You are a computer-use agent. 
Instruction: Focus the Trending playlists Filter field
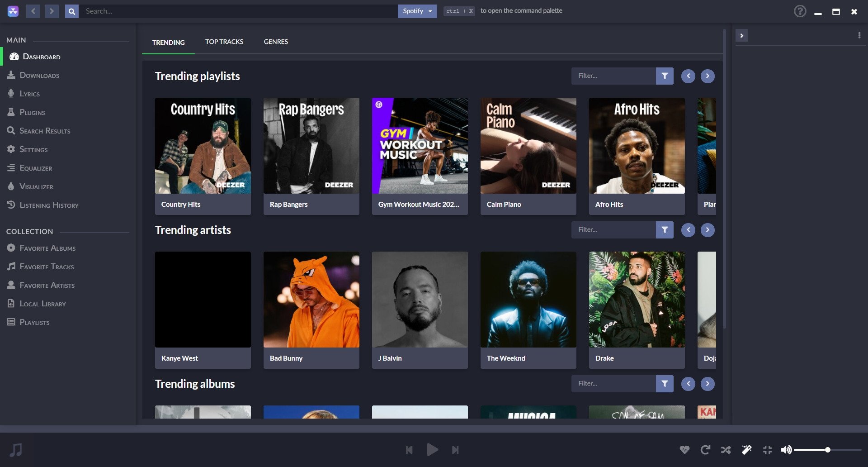tap(613, 76)
